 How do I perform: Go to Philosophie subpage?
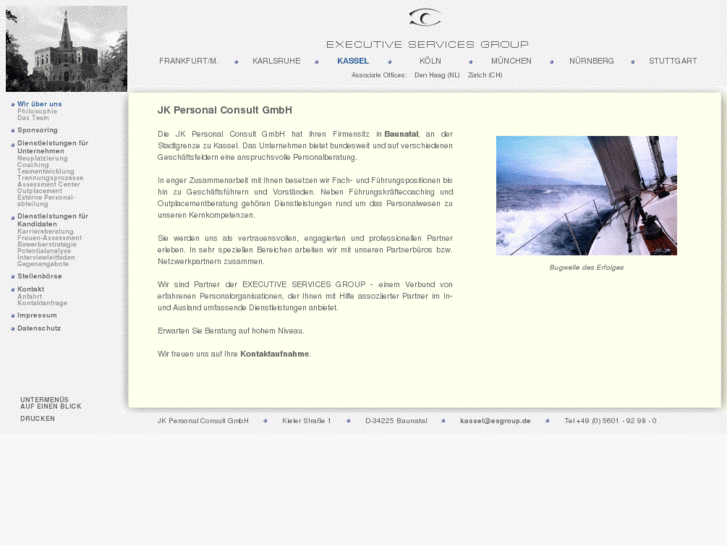point(38,111)
